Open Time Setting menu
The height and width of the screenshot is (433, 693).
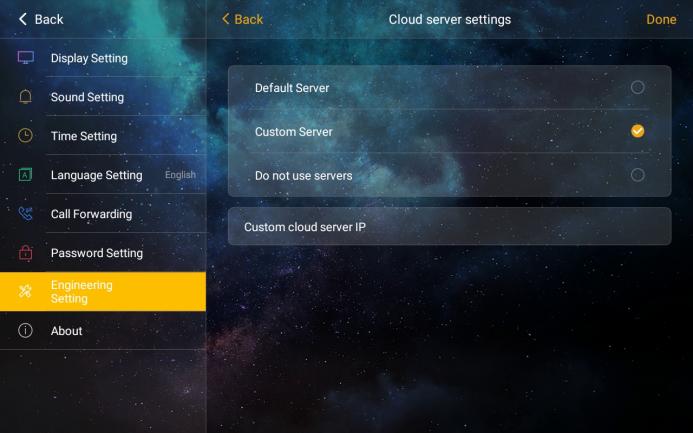[103, 136]
